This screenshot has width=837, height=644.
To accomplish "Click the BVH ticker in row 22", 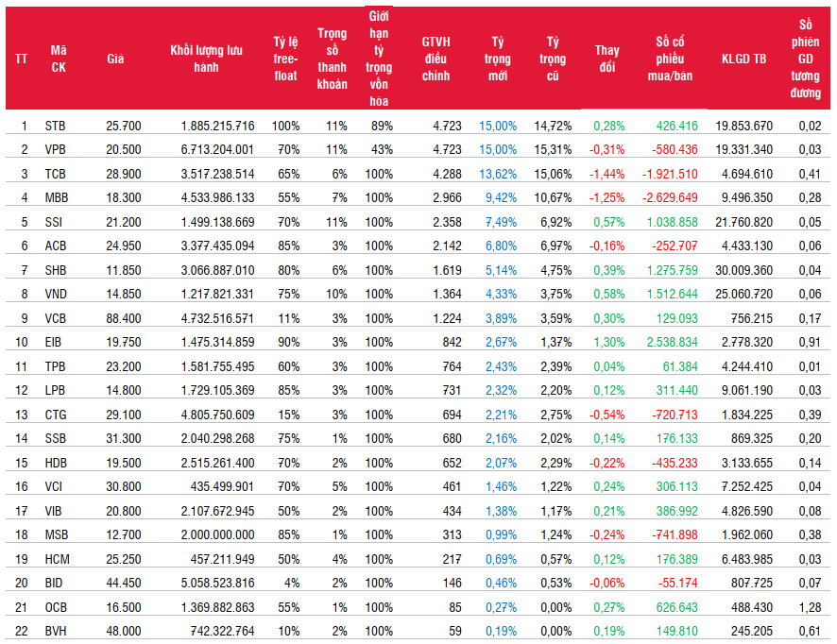I will [x=55, y=629].
